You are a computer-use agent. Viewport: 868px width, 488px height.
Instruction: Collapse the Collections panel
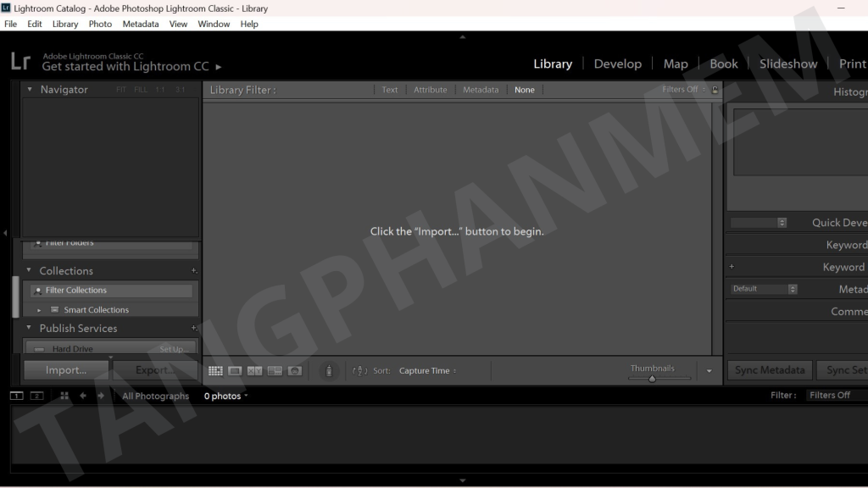click(29, 271)
